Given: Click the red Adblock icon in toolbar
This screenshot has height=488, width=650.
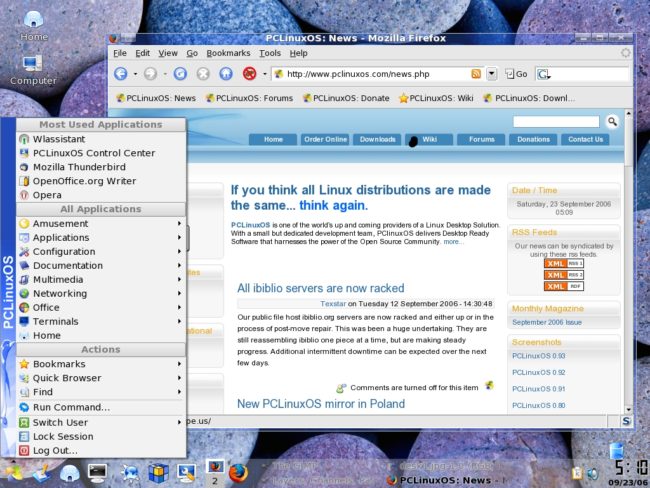Looking at the screenshot, I should coord(250,74).
